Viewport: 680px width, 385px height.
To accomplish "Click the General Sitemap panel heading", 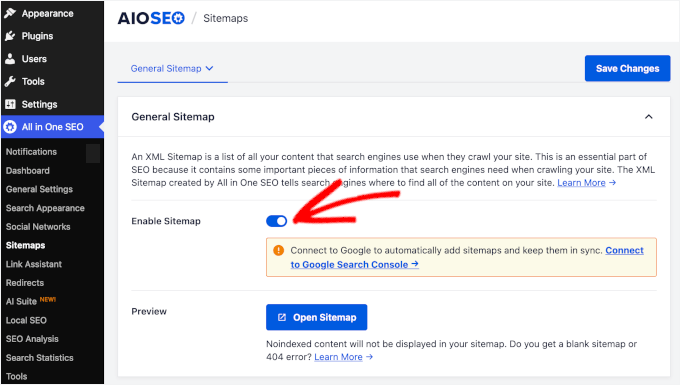I will click(173, 117).
